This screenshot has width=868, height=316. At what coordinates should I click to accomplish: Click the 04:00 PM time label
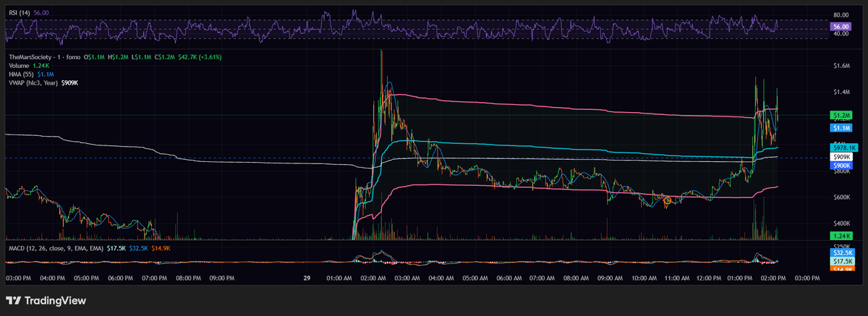coord(52,277)
